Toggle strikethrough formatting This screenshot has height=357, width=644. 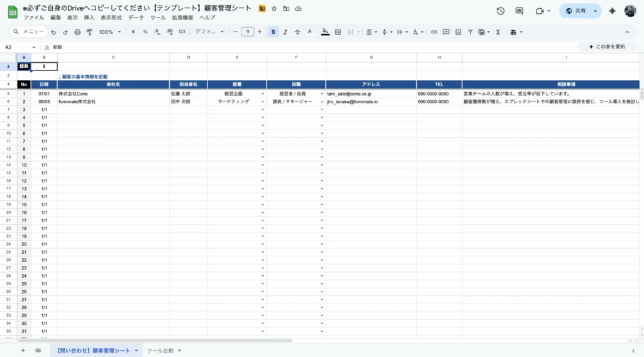click(297, 31)
